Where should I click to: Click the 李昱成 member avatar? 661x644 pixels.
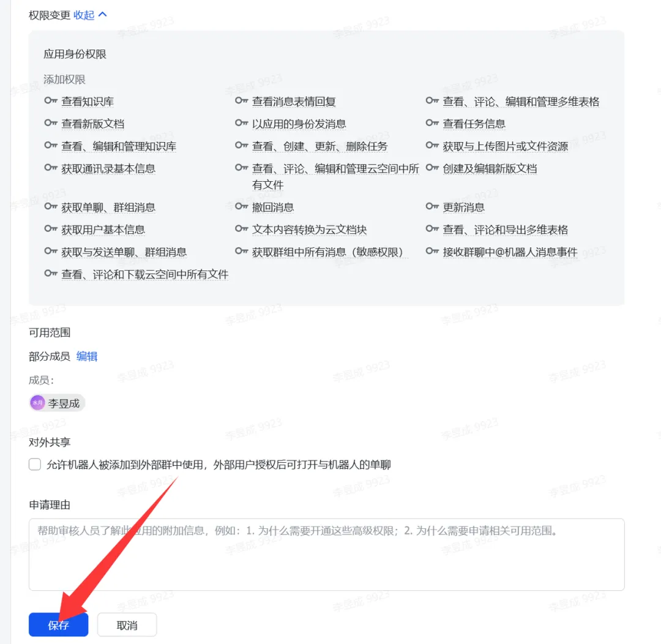tap(37, 403)
